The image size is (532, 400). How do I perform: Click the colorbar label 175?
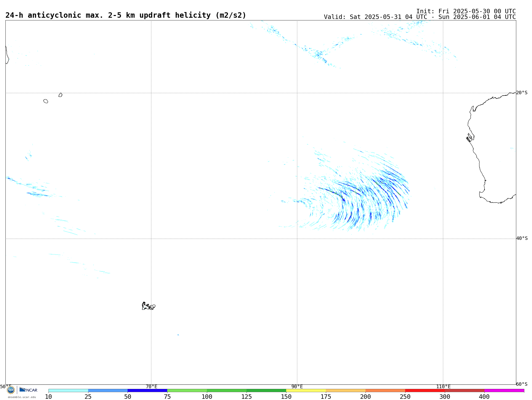point(326,397)
